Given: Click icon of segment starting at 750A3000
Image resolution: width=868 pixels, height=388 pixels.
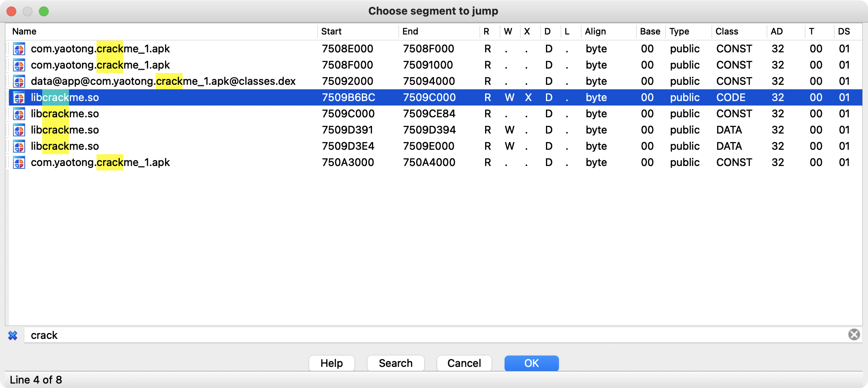Looking at the screenshot, I should pyautogui.click(x=19, y=163).
